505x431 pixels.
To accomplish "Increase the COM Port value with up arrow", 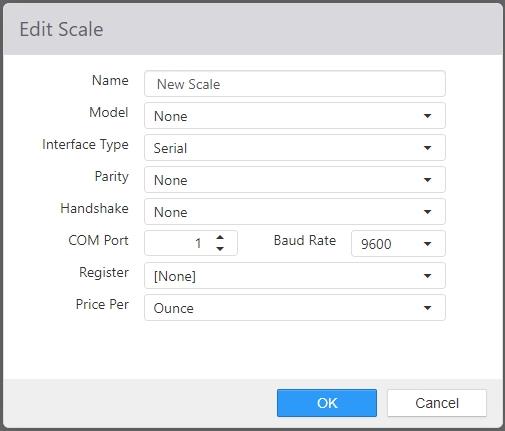I will point(220,238).
